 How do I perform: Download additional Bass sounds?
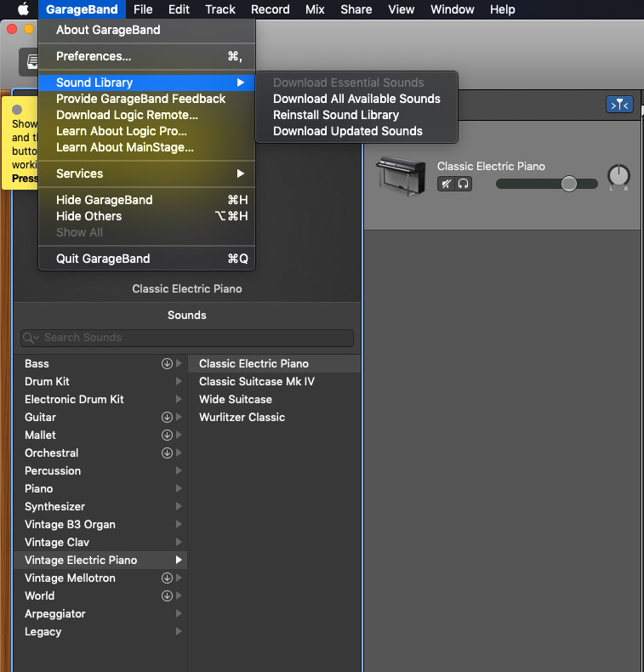(167, 363)
